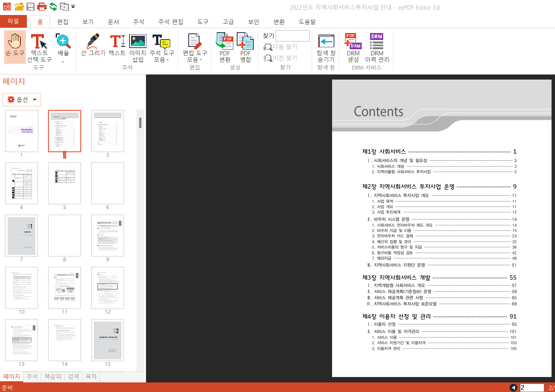Select page 1 thumbnail

pos(22,131)
